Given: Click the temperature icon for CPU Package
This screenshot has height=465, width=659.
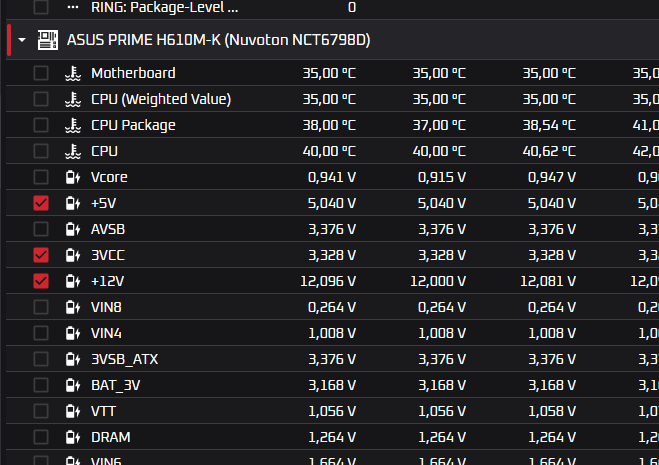Looking at the screenshot, I should tap(73, 125).
